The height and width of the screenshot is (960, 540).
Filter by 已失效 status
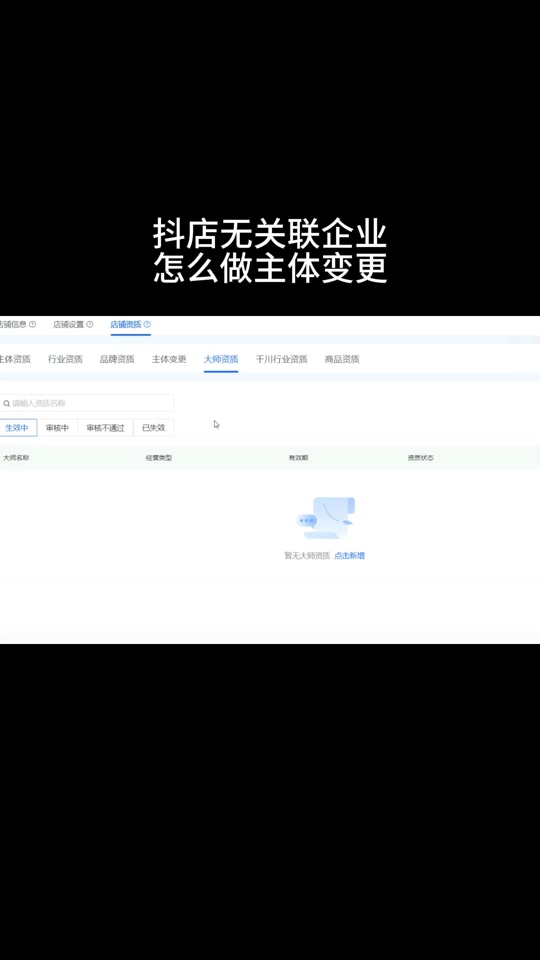point(154,428)
